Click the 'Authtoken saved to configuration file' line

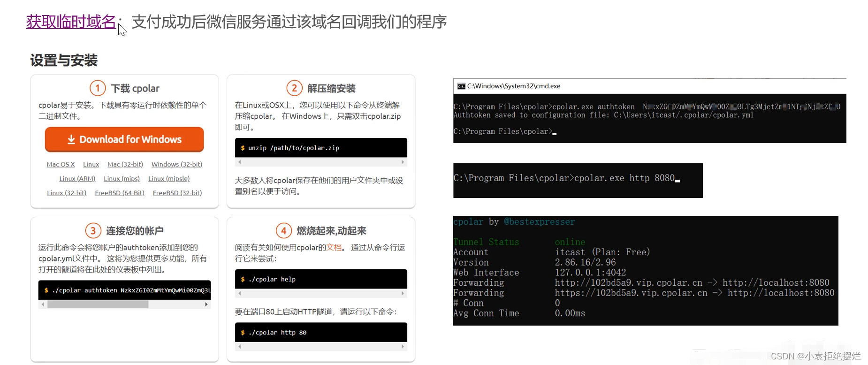(x=603, y=115)
